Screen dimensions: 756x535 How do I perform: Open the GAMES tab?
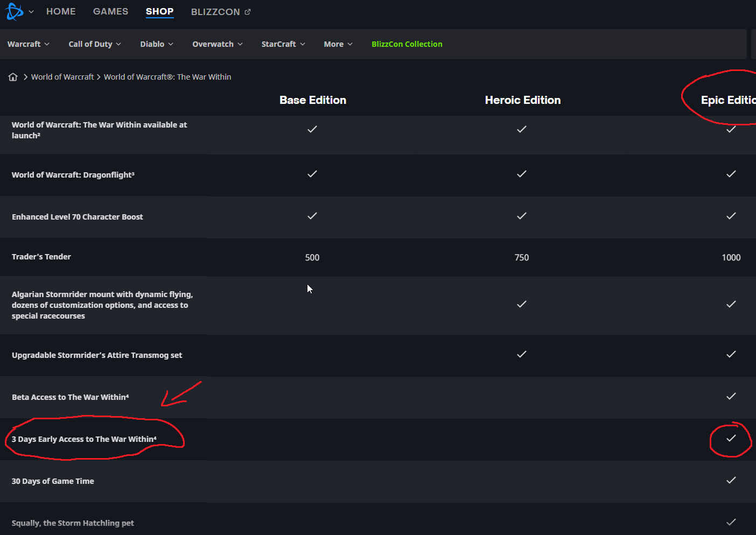110,11
